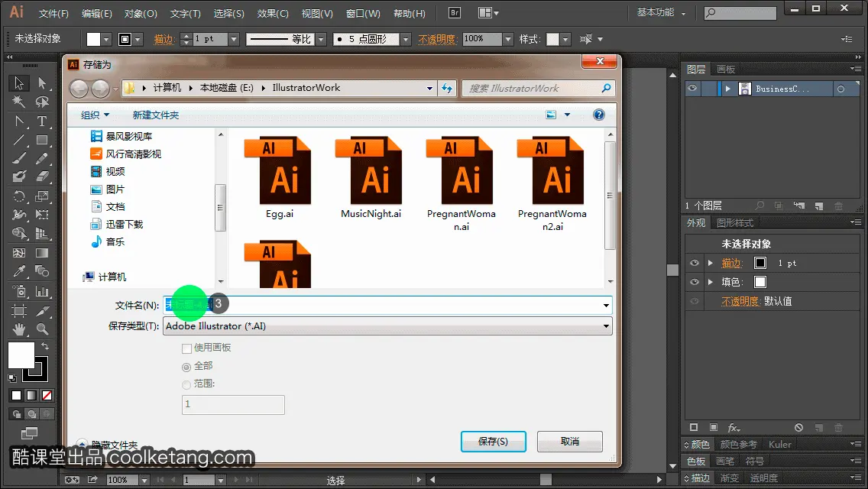
Task: Select the Line Segment tool
Action: (19, 140)
